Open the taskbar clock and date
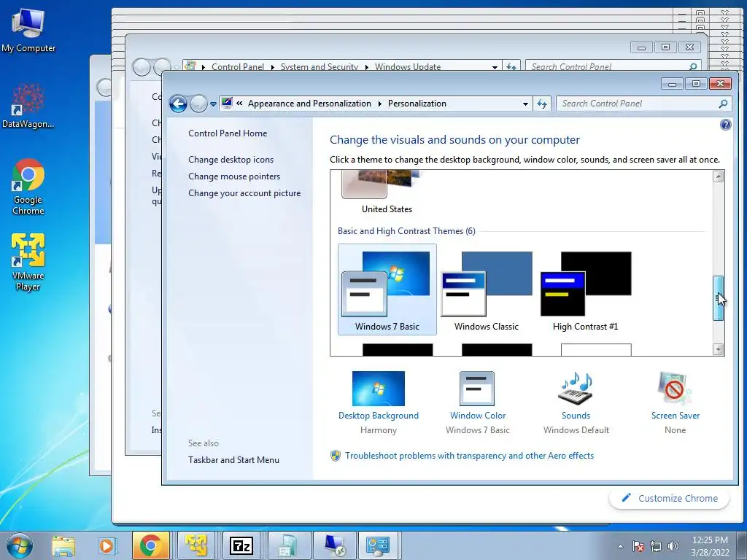 point(710,546)
